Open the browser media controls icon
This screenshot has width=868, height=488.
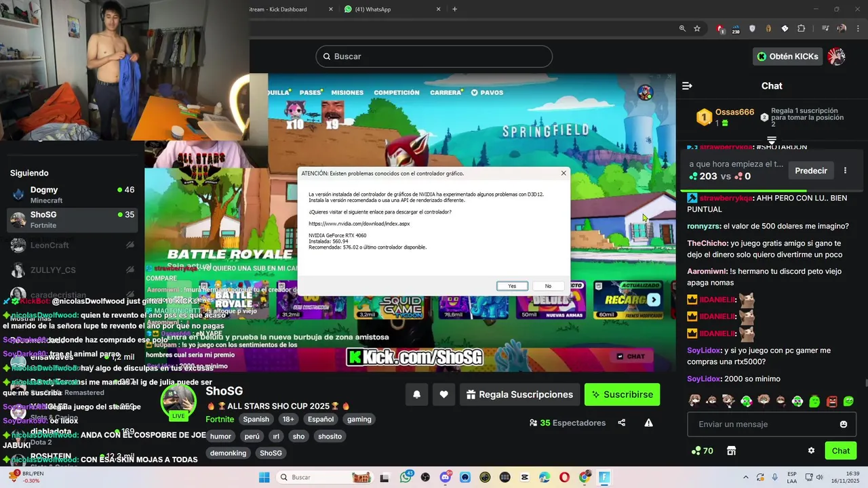tap(825, 28)
